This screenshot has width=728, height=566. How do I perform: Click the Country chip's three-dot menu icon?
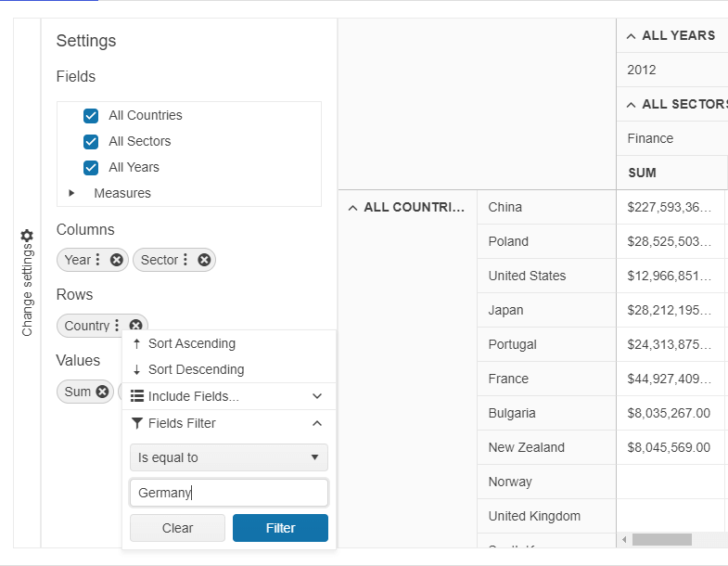coord(117,326)
